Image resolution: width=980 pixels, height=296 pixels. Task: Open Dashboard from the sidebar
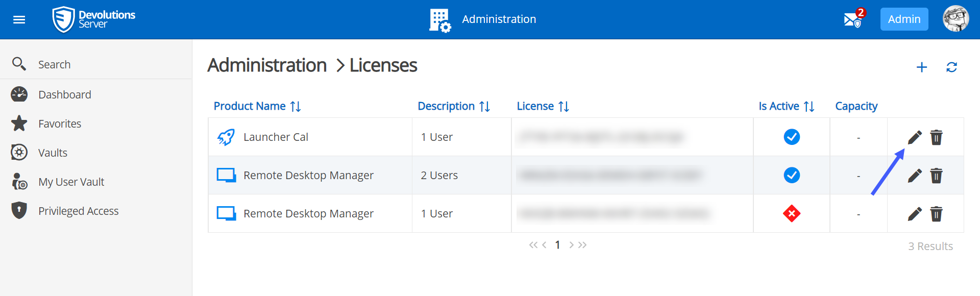tap(64, 94)
